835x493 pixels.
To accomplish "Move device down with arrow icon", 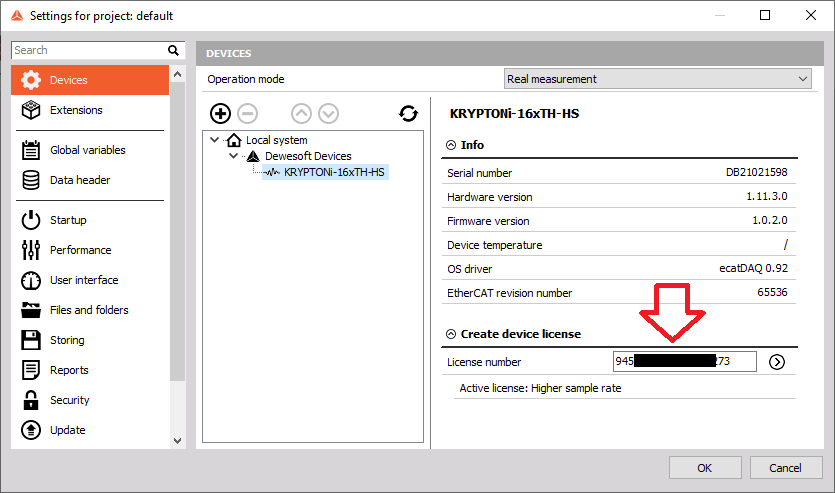I will point(329,113).
